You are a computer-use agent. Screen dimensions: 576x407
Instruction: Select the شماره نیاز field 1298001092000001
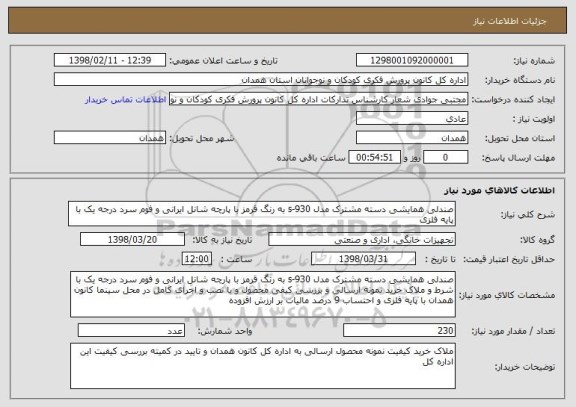coord(412,60)
